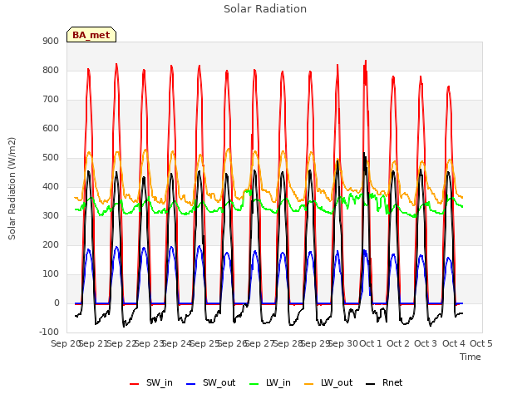Image resolution: width=532 pixels, height=399 pixels.
Task: Click the 100 y-axis tick label
Action: [x=51, y=273]
